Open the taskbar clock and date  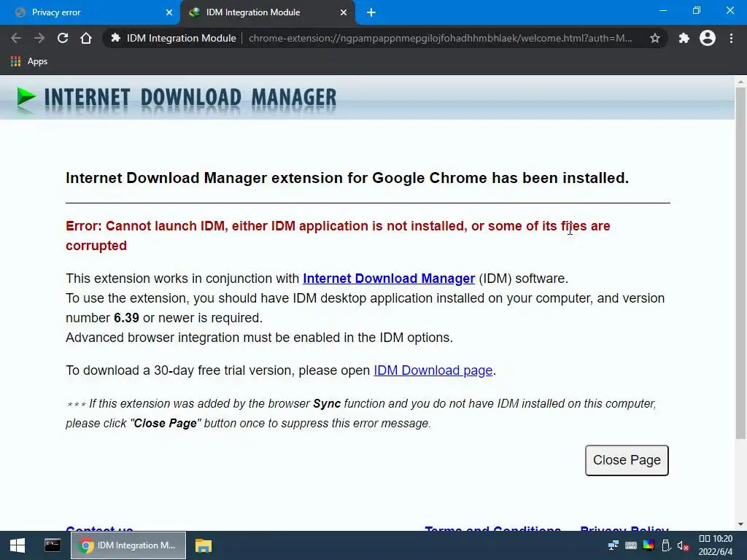(716, 545)
